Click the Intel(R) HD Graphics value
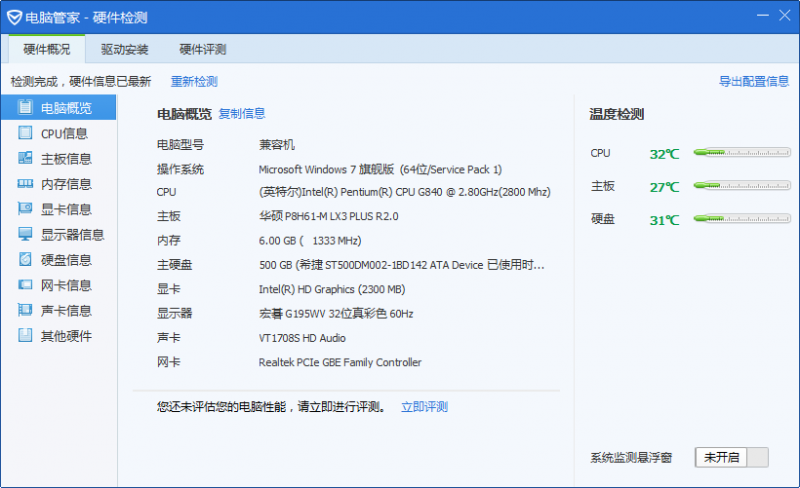This screenshot has height=488, width=800. [332, 289]
